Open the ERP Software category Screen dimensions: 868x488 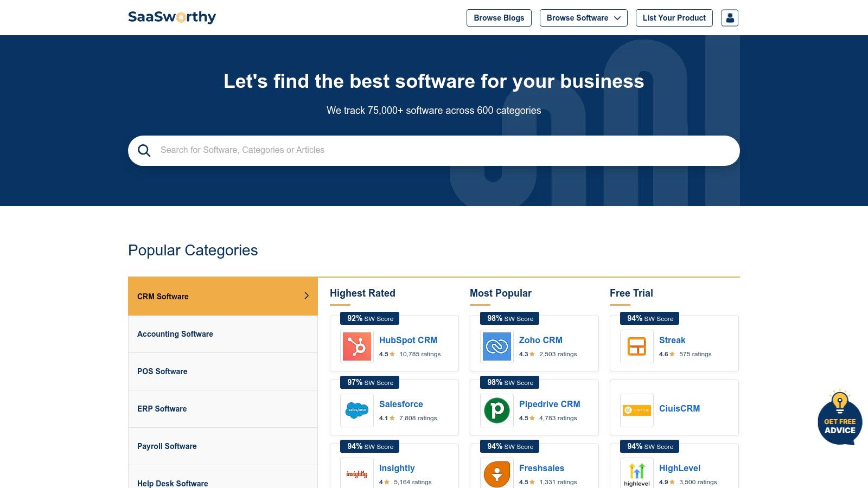[162, 409]
